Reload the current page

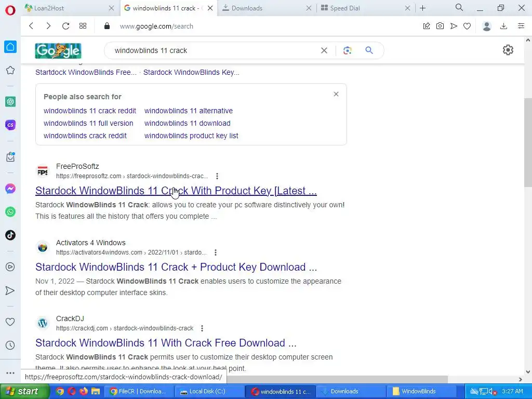point(65,26)
